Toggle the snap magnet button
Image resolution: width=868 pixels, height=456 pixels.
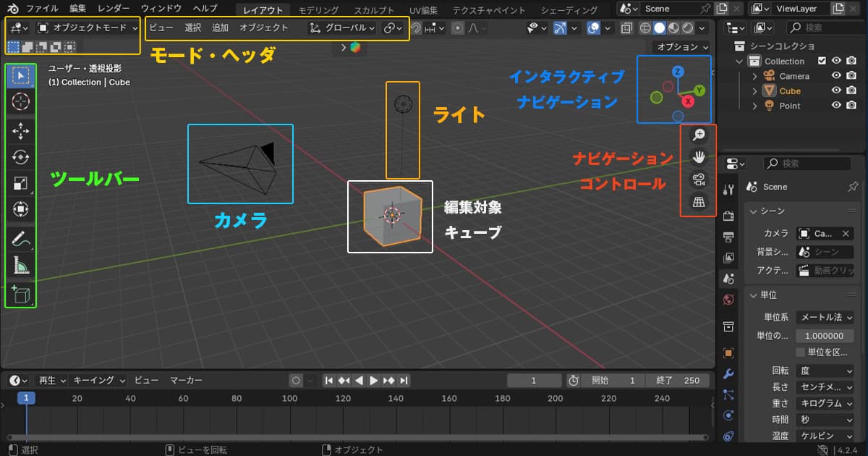click(416, 28)
